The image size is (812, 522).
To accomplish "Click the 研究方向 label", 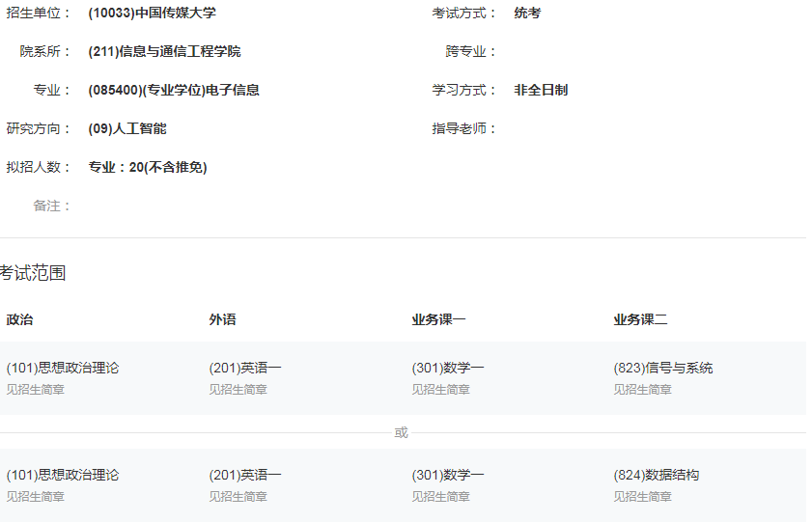I will (x=39, y=128).
